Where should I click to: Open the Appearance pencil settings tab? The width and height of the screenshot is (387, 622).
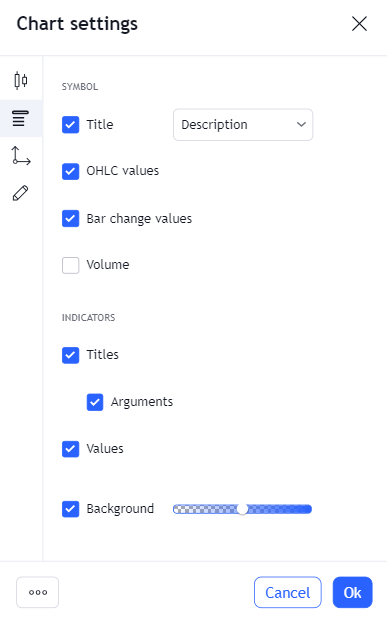click(x=21, y=193)
